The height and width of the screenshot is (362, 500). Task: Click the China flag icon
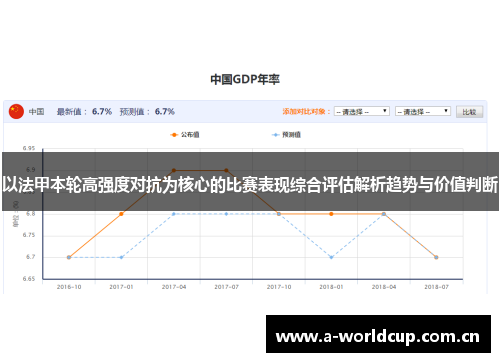[16, 111]
